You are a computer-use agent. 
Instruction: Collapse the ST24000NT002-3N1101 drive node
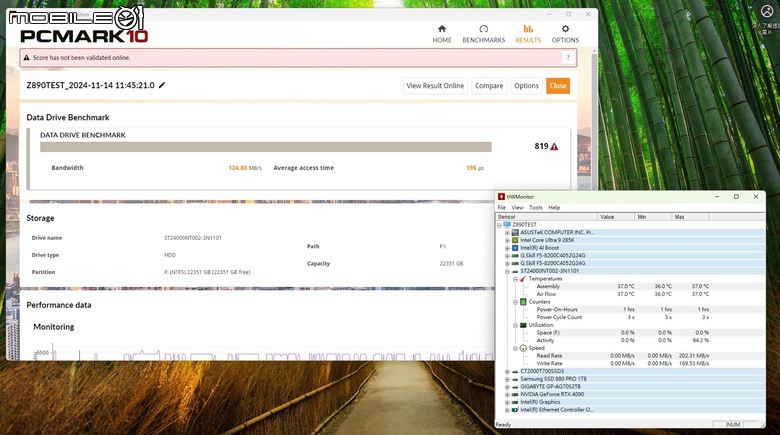click(x=507, y=271)
